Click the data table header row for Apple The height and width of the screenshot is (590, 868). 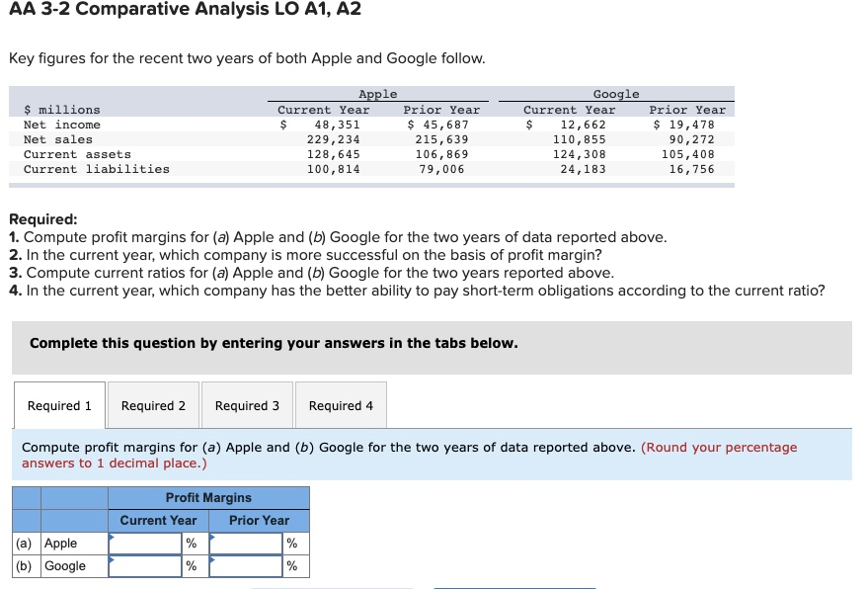click(x=376, y=94)
